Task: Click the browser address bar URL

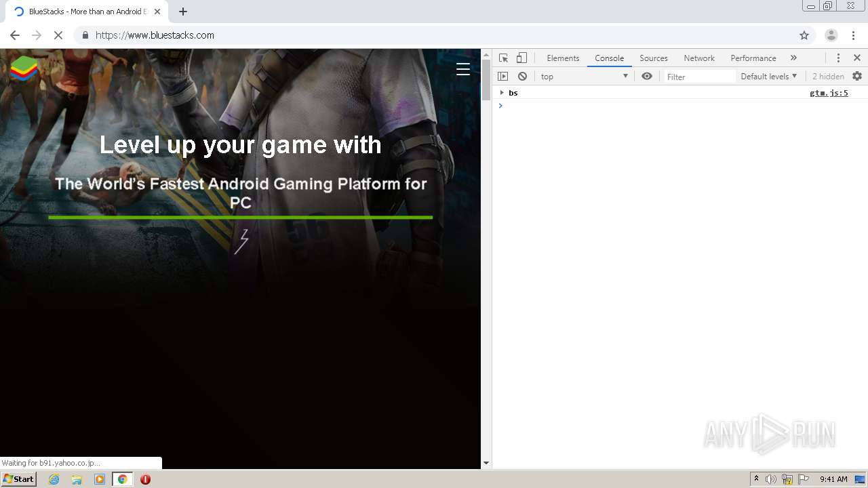Action: [155, 35]
